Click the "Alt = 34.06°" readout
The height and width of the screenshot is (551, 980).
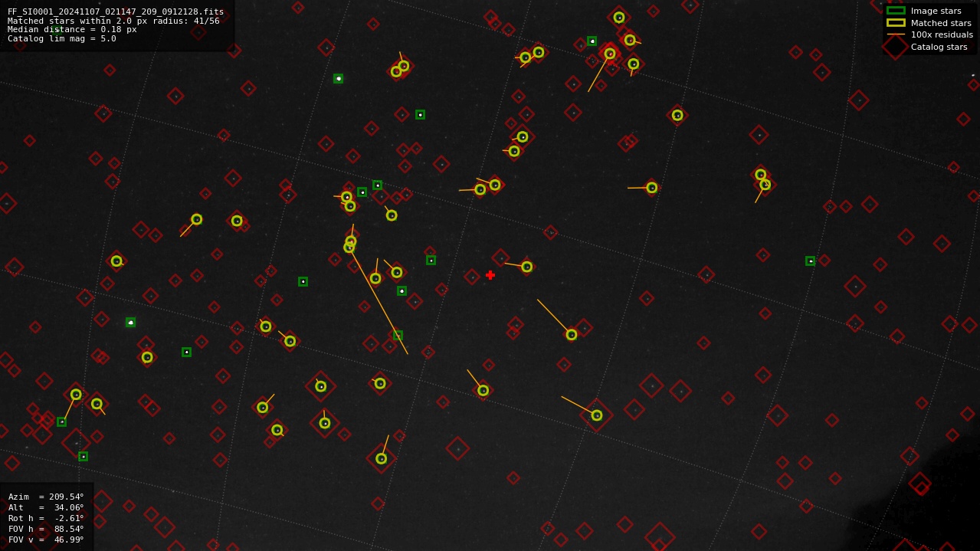coord(46,507)
